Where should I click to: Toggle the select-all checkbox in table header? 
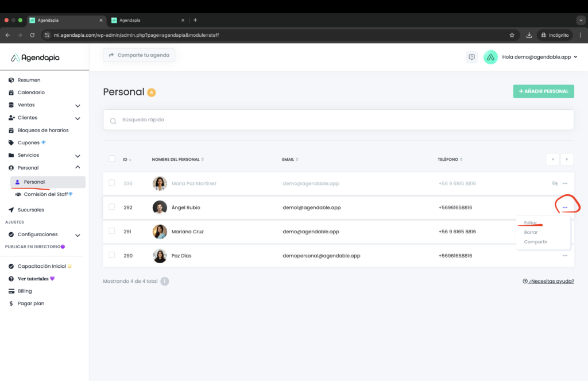tap(112, 159)
